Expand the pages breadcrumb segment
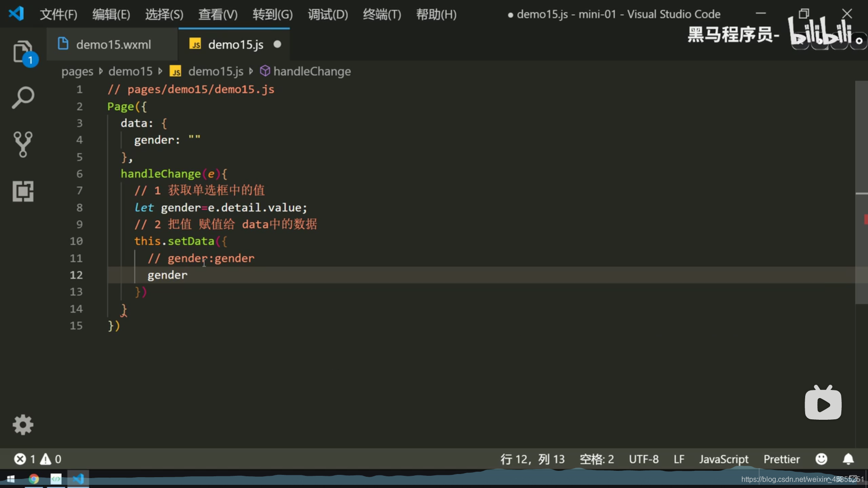The height and width of the screenshot is (488, 868). click(x=77, y=71)
